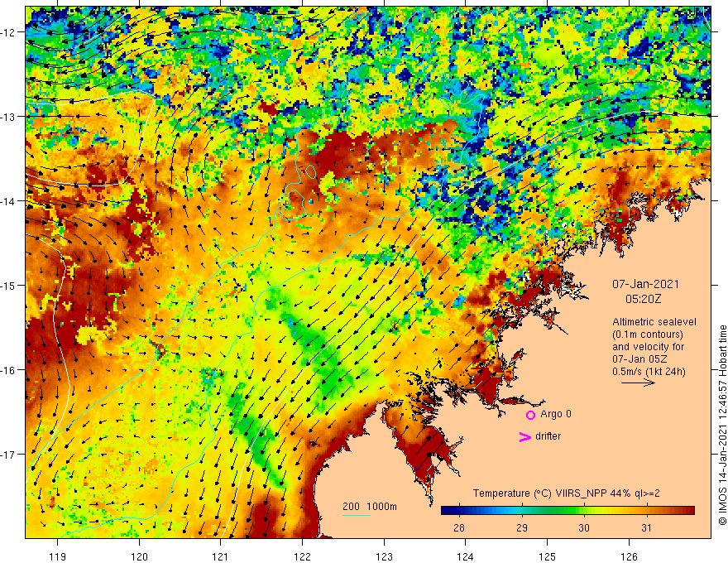Image resolution: width=728 pixels, height=563 pixels.
Task: Click the '05:20Z' time label
Action: pyautogui.click(x=643, y=299)
